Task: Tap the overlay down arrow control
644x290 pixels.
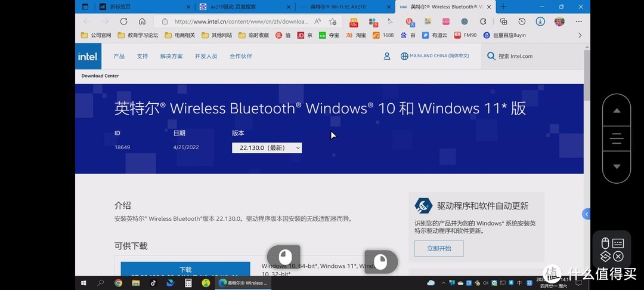Action: [617, 166]
